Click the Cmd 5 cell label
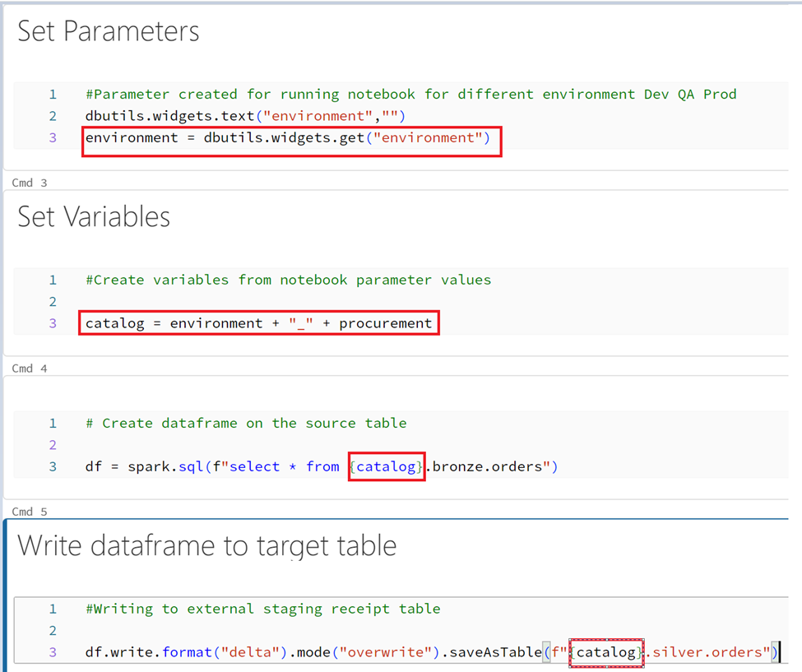The image size is (802, 672). (x=29, y=512)
